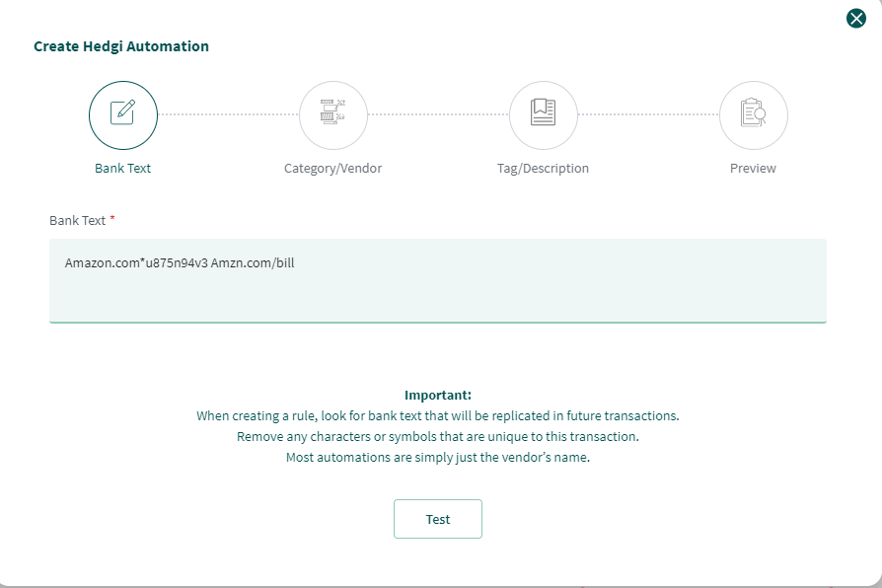Viewport: 882px width, 588px height.
Task: Select the Bank Text step label
Action: click(x=122, y=169)
